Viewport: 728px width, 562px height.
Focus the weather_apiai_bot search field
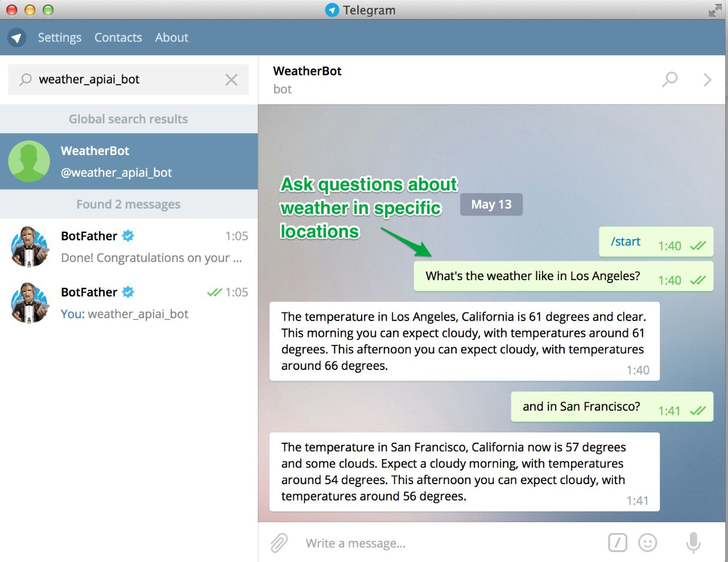tap(129, 80)
